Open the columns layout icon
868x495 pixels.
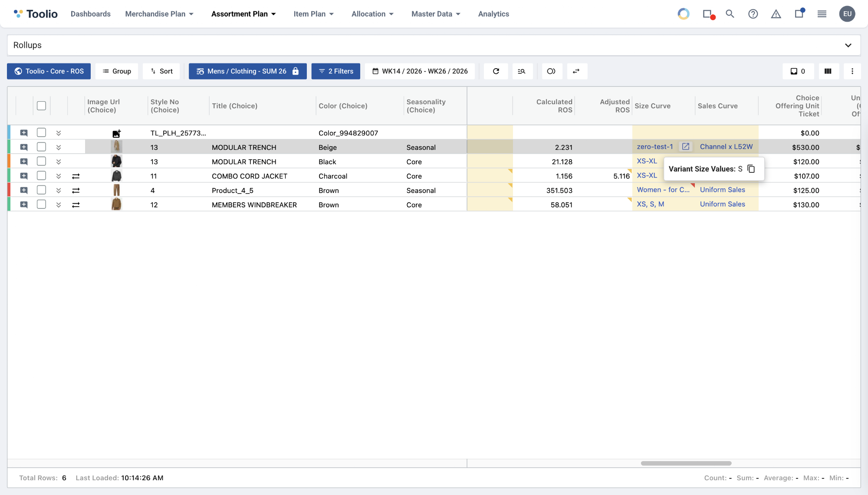tap(828, 71)
